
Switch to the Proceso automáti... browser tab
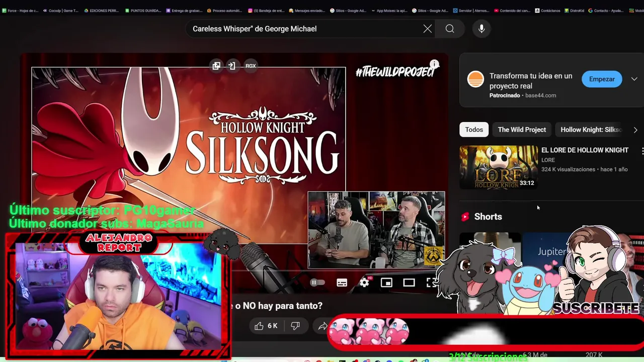point(224,10)
